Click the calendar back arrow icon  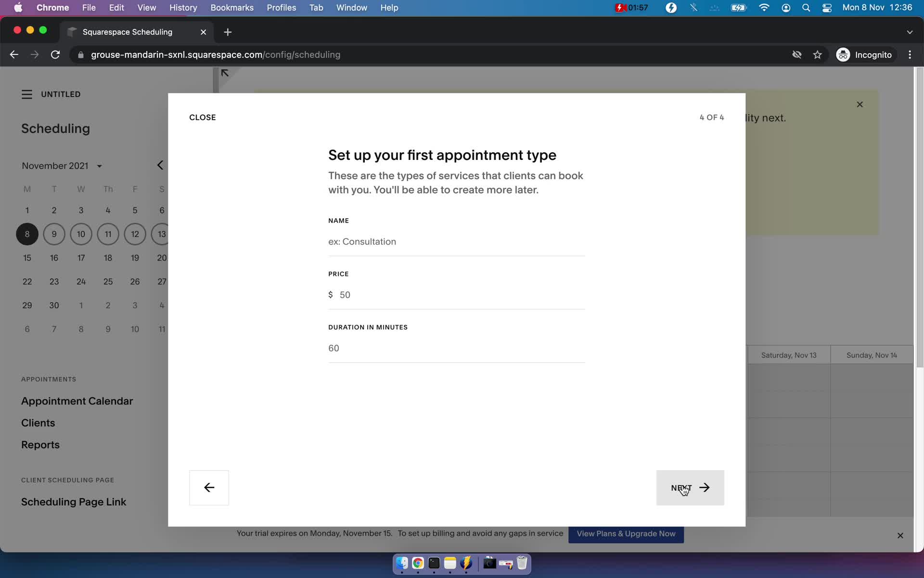160,165
